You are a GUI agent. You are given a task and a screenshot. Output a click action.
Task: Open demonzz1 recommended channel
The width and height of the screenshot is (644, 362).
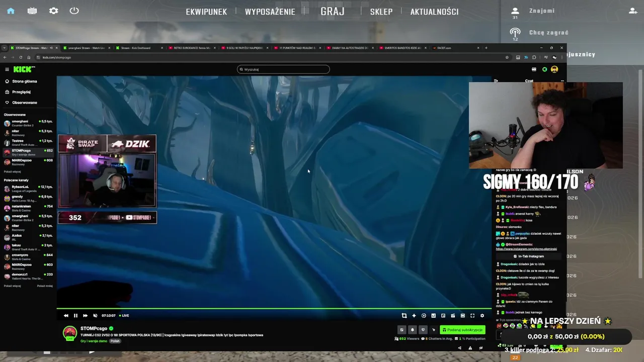pyautogui.click(x=28, y=276)
